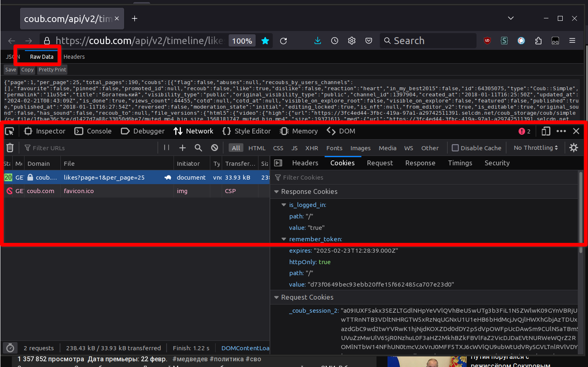The width and height of the screenshot is (588, 367).
Task: Enable the Disable Cache checkbox
Action: pyautogui.click(x=455, y=148)
